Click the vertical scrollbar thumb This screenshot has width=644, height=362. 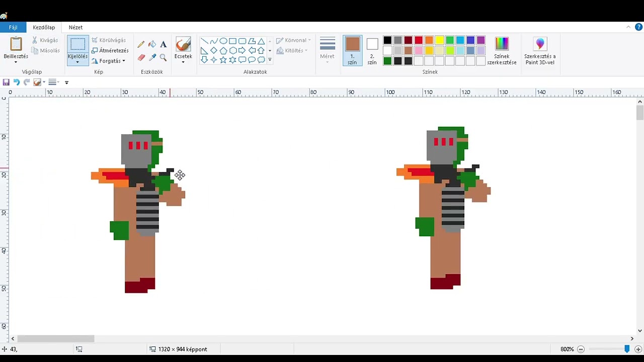(639, 112)
